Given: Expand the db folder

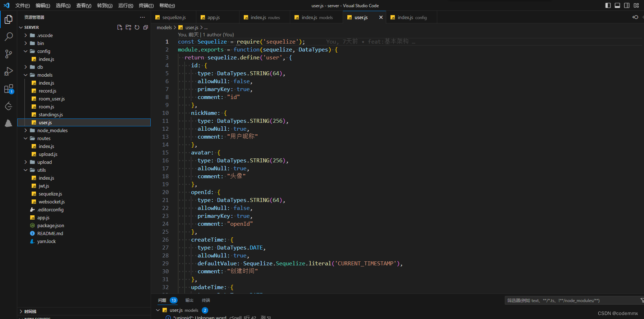Looking at the screenshot, I should tap(26, 67).
